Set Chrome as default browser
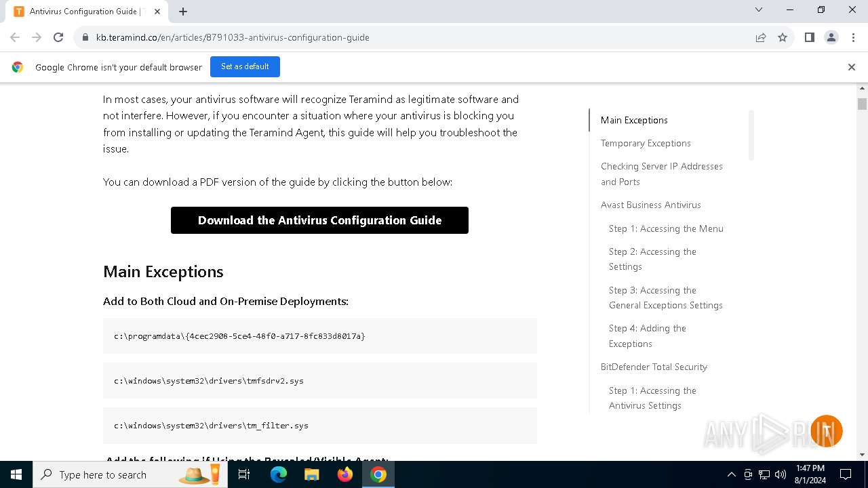 [245, 66]
